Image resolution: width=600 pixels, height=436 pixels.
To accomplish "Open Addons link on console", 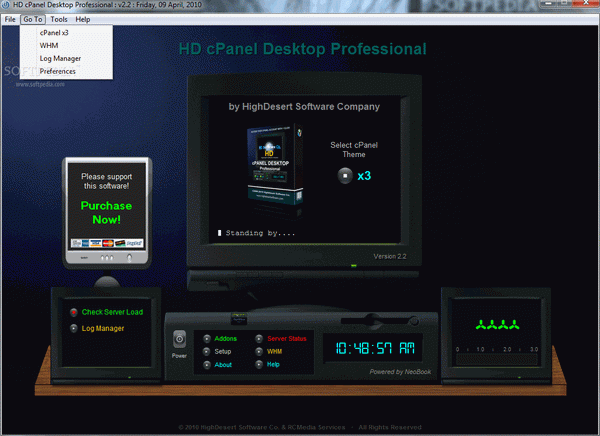I will pyautogui.click(x=225, y=338).
